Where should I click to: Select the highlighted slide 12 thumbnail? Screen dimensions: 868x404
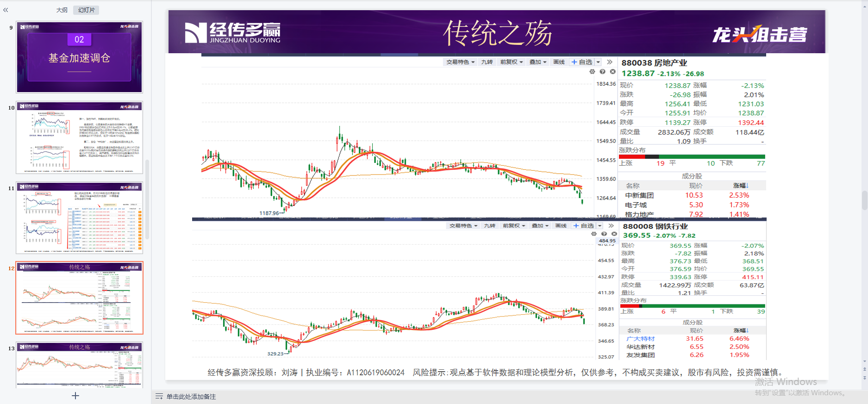(x=80, y=298)
